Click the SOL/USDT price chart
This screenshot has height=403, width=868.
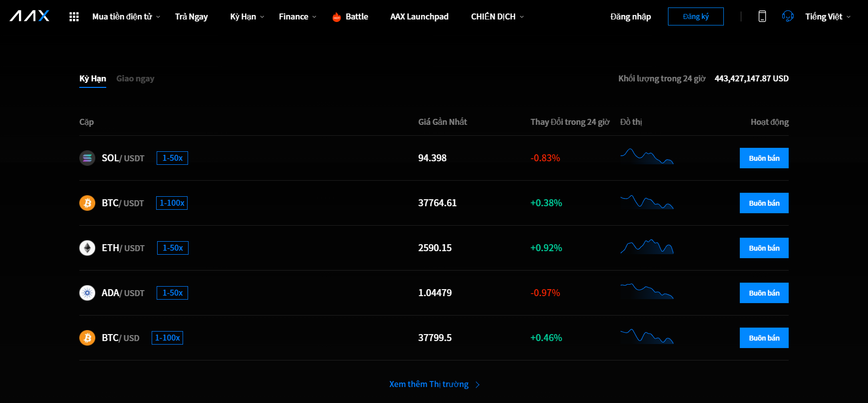[647, 156]
